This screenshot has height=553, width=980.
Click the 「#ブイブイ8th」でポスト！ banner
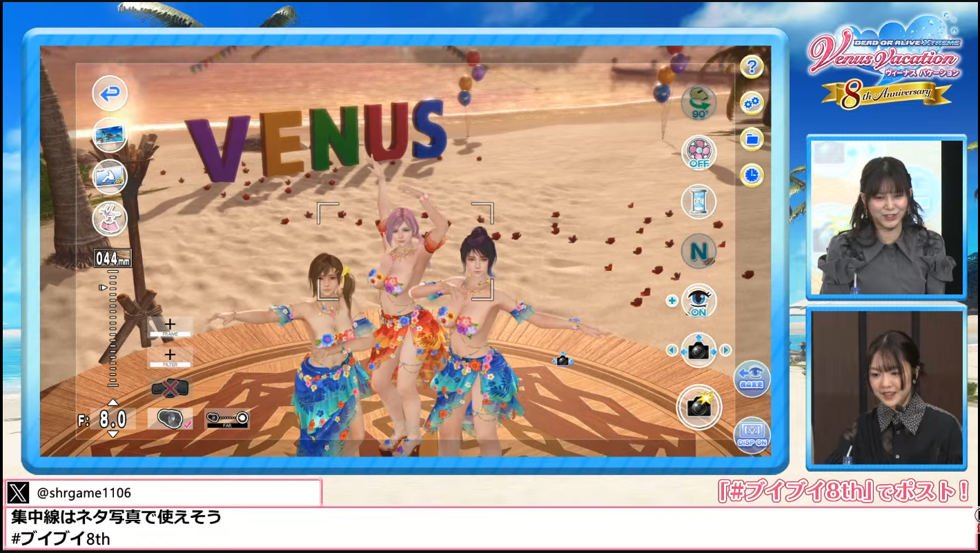(x=843, y=492)
